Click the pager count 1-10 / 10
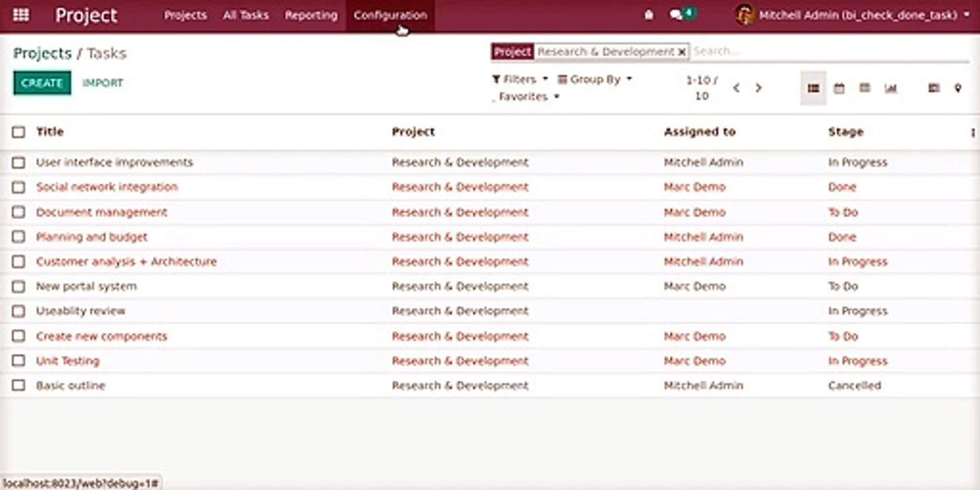 click(x=702, y=88)
